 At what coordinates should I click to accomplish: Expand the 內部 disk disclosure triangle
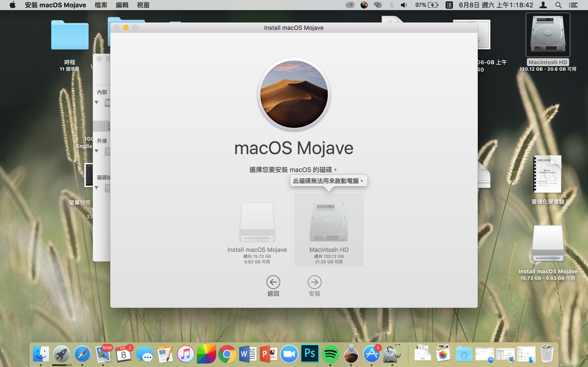(x=97, y=103)
